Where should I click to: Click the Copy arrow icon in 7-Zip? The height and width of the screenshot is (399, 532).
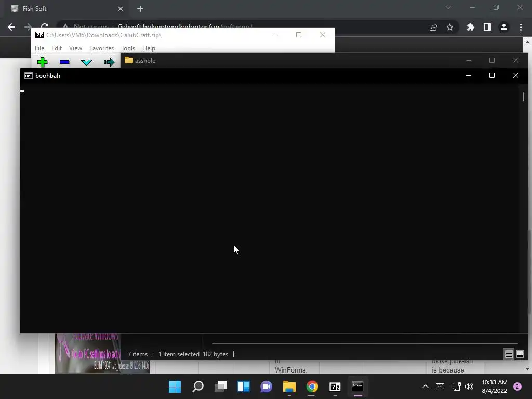[x=109, y=62]
